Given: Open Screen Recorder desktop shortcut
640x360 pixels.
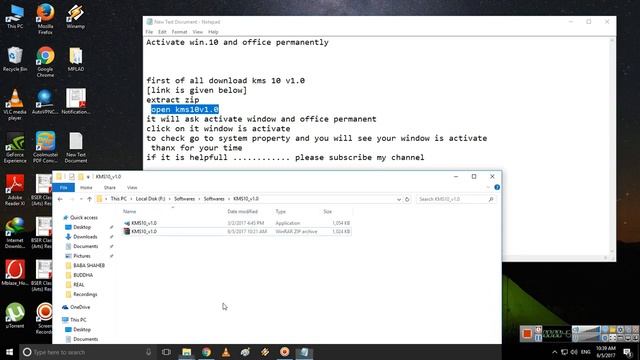Looking at the screenshot, I should [x=44, y=318].
